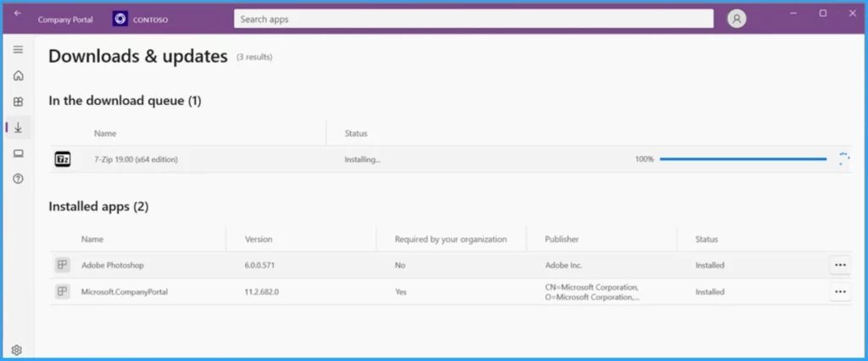Open the Devices laptop icon in sidebar
The image size is (868, 361).
click(19, 154)
